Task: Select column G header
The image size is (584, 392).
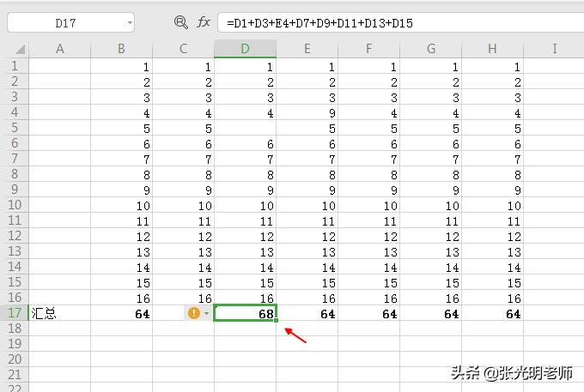Action: point(430,49)
